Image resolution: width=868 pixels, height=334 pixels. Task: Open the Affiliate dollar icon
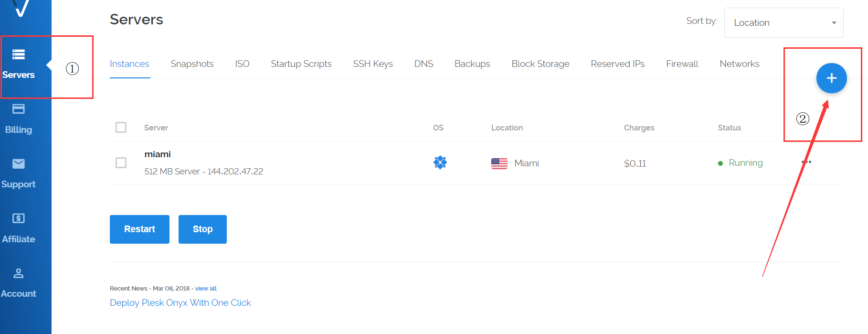19,218
